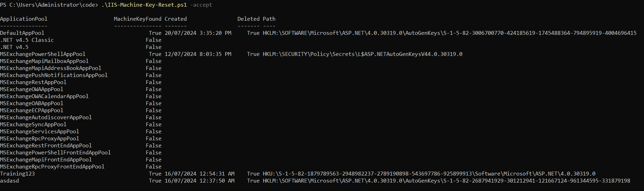Click the MSExchangeAutodiscoverAppPool entry
644x191 pixels.
pos(46,117)
